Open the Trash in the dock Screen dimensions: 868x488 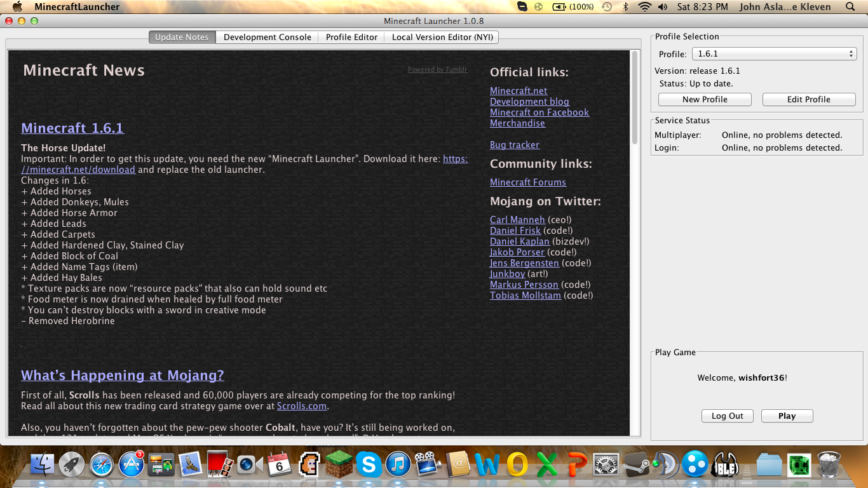(829, 464)
